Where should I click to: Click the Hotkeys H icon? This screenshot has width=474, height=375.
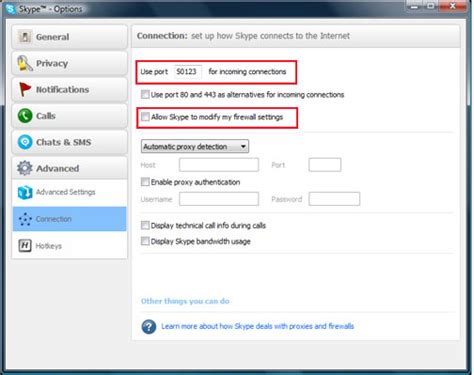coord(25,246)
